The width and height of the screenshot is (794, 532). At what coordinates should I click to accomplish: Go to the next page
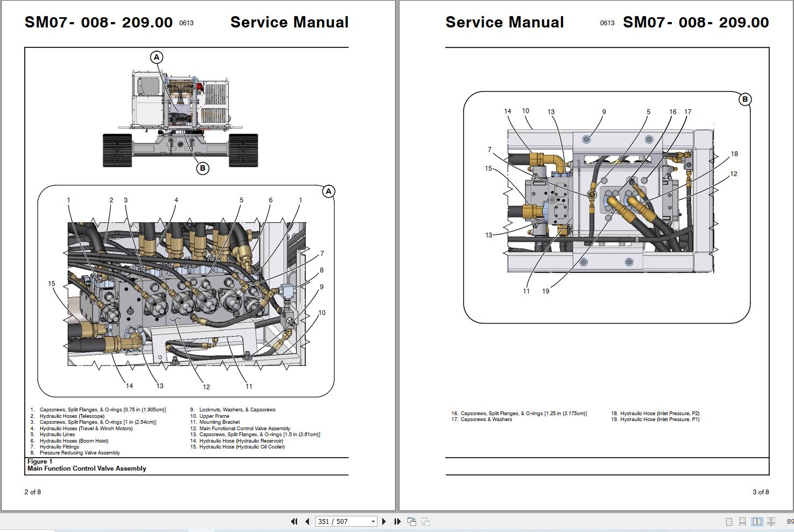pyautogui.click(x=384, y=521)
